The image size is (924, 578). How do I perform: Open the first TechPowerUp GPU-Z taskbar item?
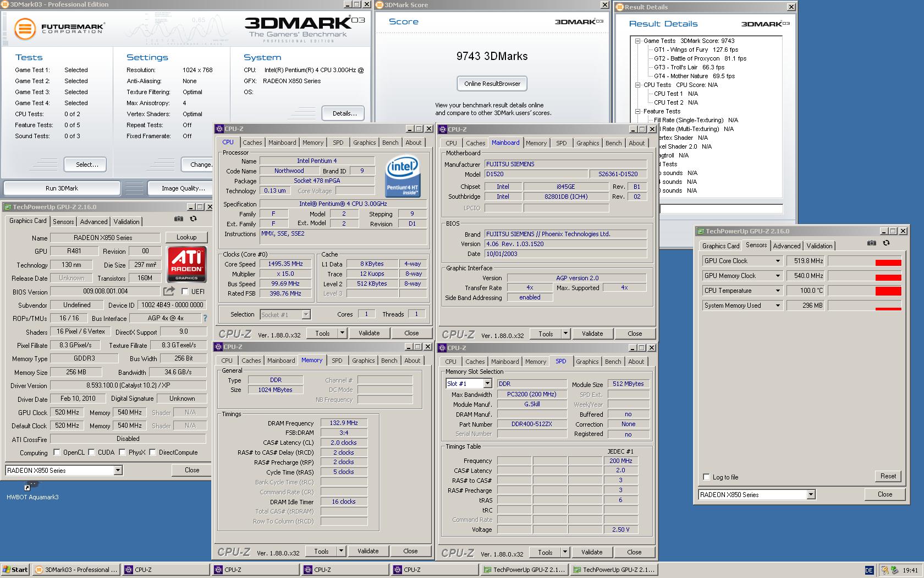pos(525,570)
